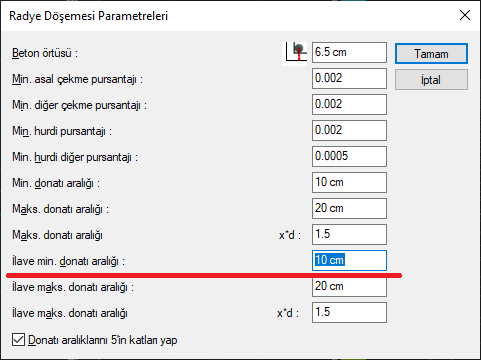Click the İlave min. donatı aralığı label

point(68,261)
